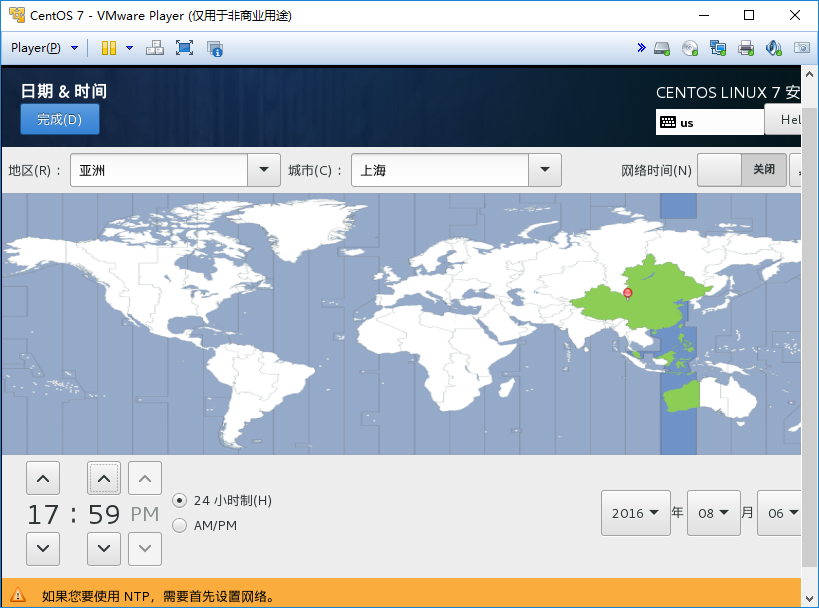Increase the hour with the up stepper
Viewport: 819px width, 608px height.
[42, 478]
